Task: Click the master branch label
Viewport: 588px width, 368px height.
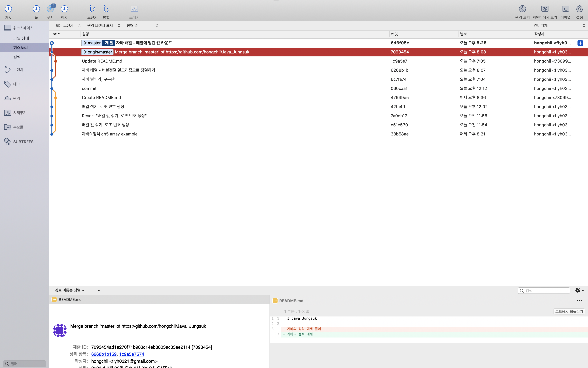Action: (92, 43)
